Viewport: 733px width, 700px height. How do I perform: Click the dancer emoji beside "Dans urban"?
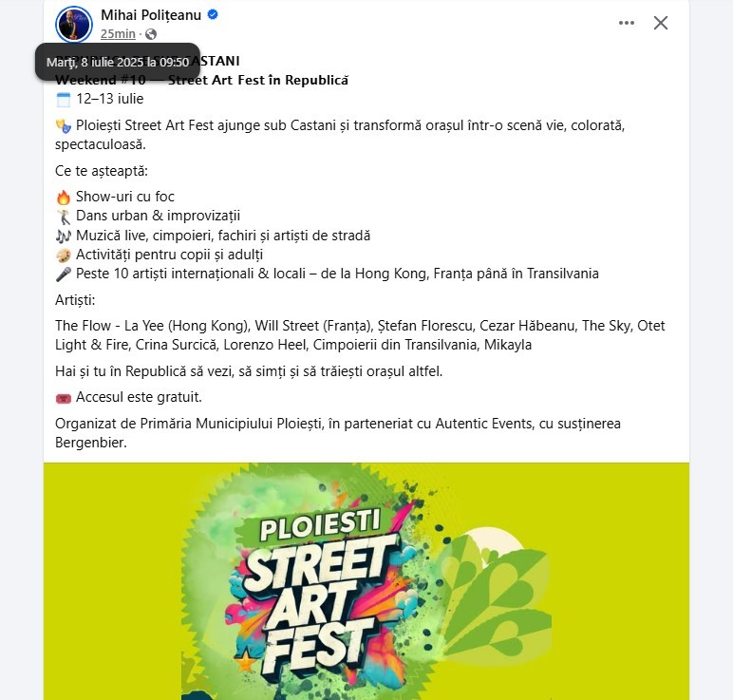(64, 216)
